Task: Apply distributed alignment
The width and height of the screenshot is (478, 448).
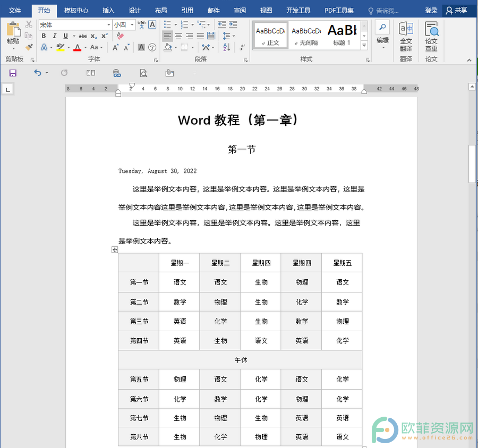Action: pyautogui.click(x=211, y=36)
